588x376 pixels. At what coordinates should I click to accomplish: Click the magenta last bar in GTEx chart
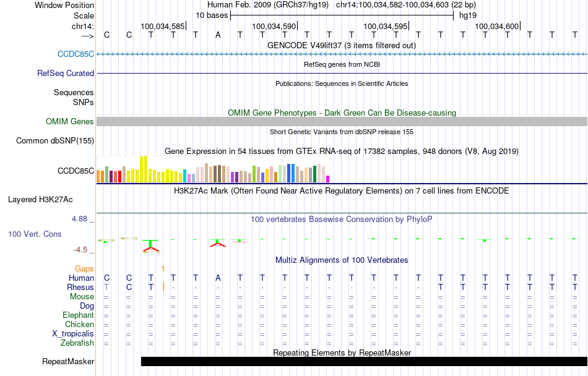tap(328, 179)
